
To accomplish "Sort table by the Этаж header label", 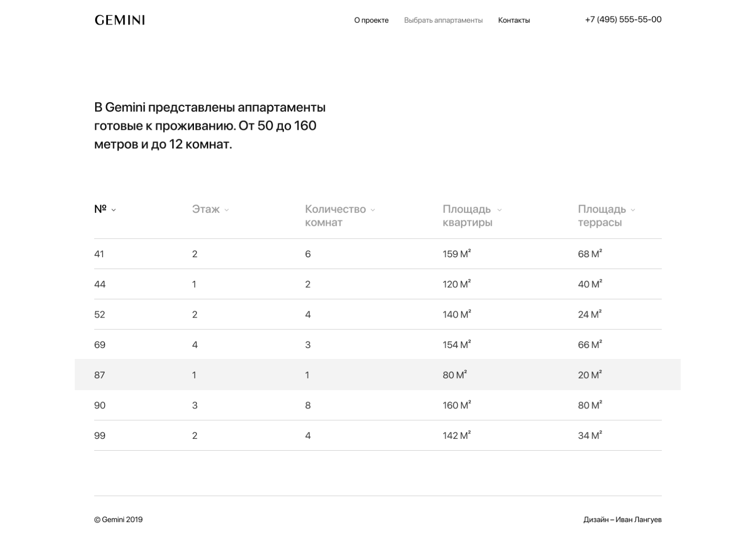I will pos(206,209).
